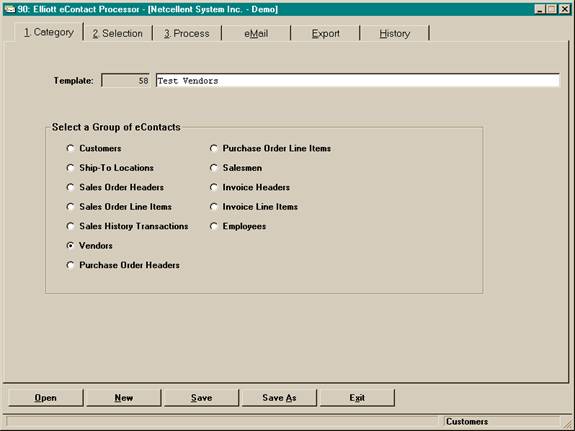The image size is (575, 431).
Task: Click the Test Vendors template name field
Action: click(358, 81)
